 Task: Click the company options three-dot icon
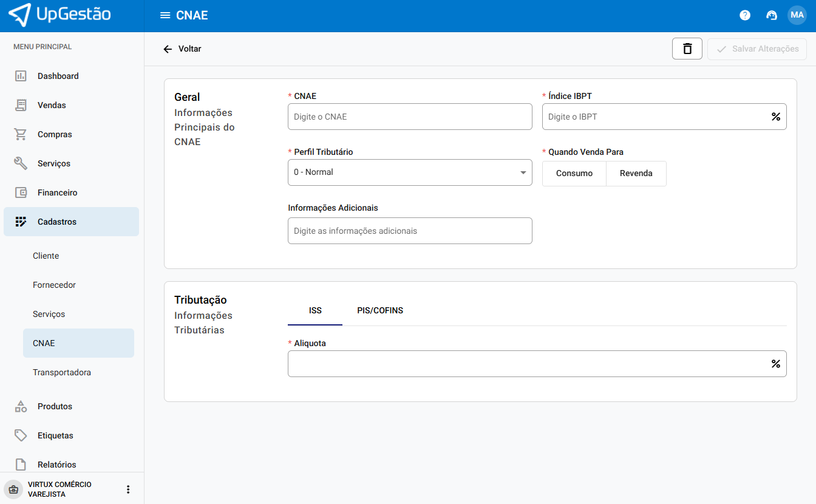128,489
